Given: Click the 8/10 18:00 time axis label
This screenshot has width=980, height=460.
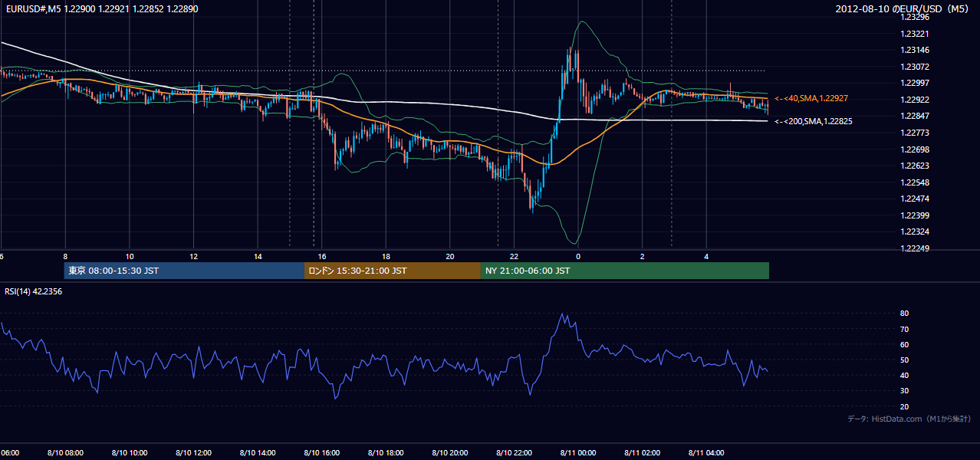Looking at the screenshot, I should click(386, 452).
